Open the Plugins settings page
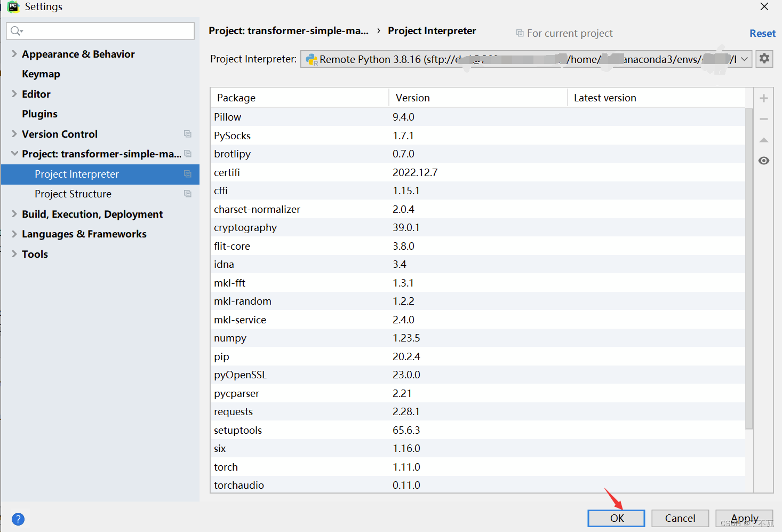Image resolution: width=782 pixels, height=532 pixels. tap(39, 114)
